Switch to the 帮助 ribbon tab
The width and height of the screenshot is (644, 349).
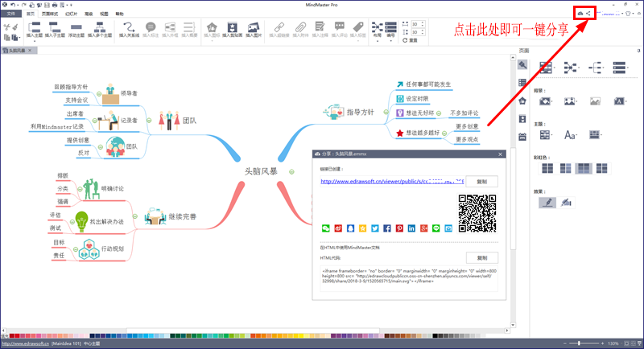pyautogui.click(x=119, y=14)
